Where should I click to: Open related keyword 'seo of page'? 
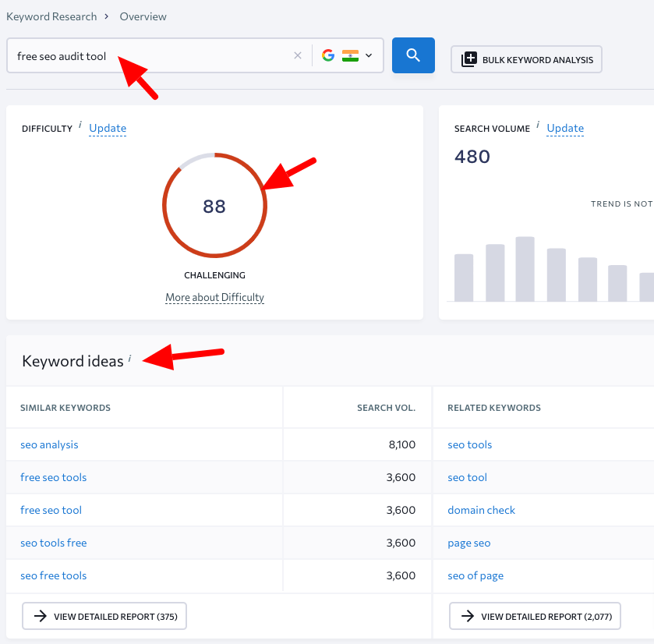pyautogui.click(x=475, y=575)
